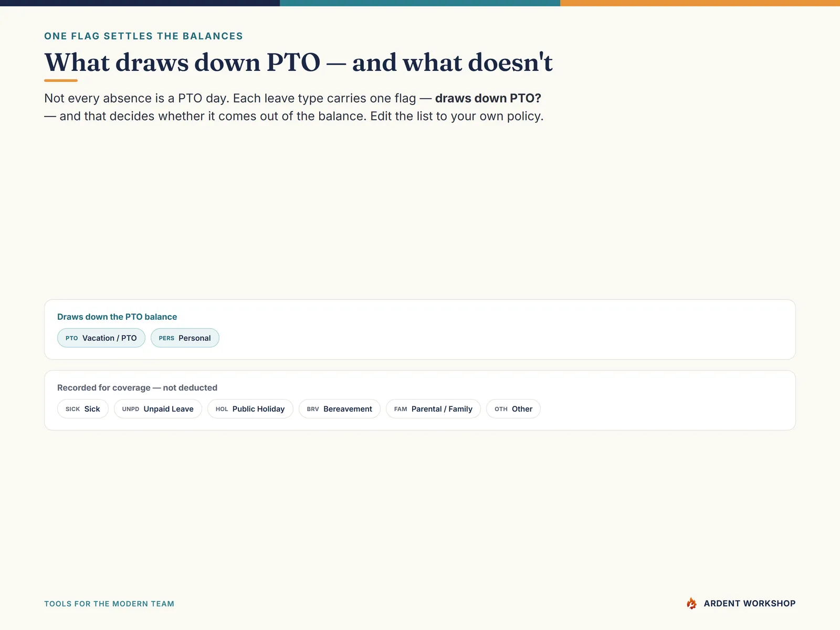Click the 'ONE FLAG SETTLES THE BALANCES' eyebrow text
The image size is (840, 630).
143,36
